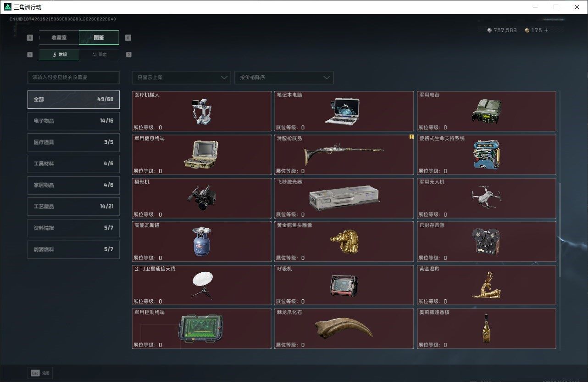Click the 三角洲行动 app icon in title bar
The width and height of the screenshot is (588, 382).
click(8, 7)
